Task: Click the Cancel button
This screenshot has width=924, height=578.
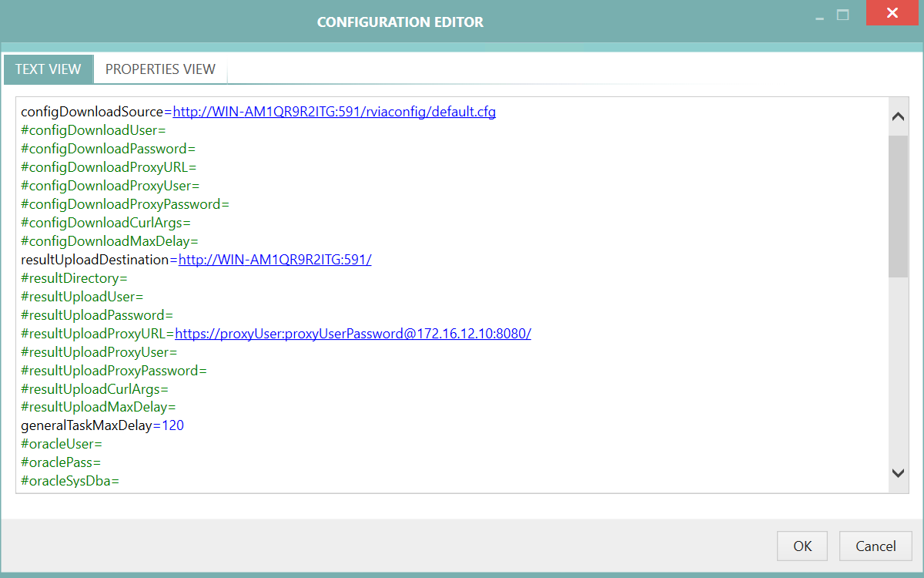Action: (875, 546)
